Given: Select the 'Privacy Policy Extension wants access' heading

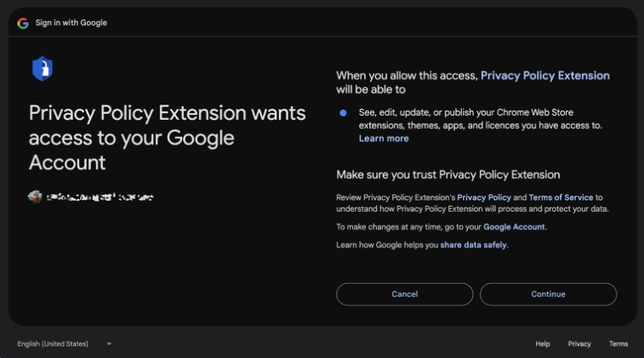Looking at the screenshot, I should coord(167,138).
